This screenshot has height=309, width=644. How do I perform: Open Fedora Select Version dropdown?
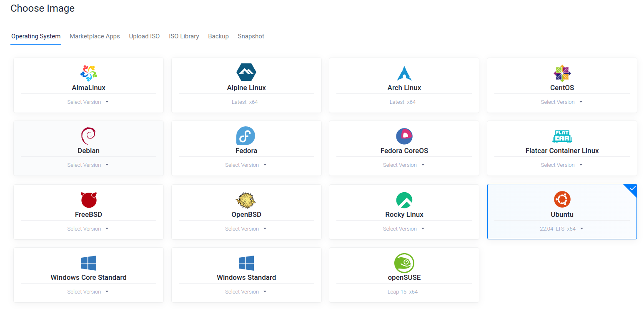(x=246, y=165)
